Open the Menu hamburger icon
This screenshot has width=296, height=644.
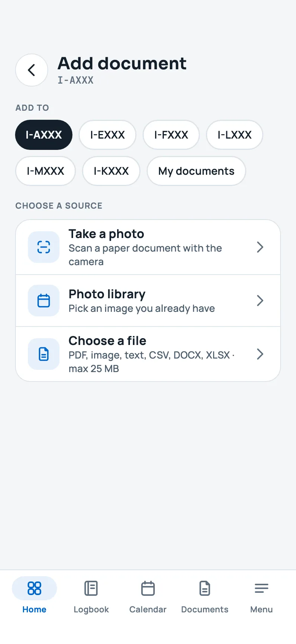coord(261,588)
